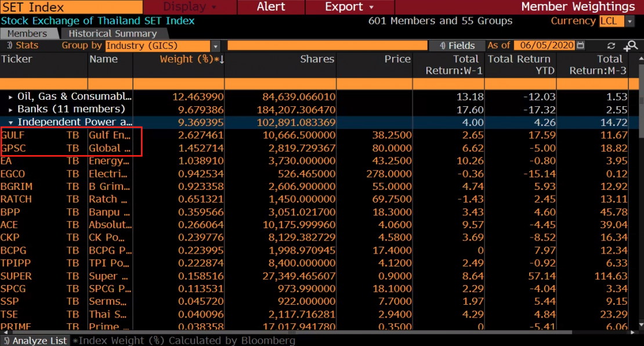Click the Total Return YTD column header

[x=519, y=64]
